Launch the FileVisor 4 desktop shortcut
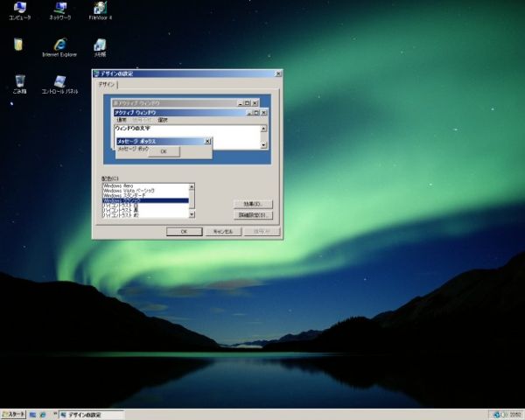 [x=101, y=9]
